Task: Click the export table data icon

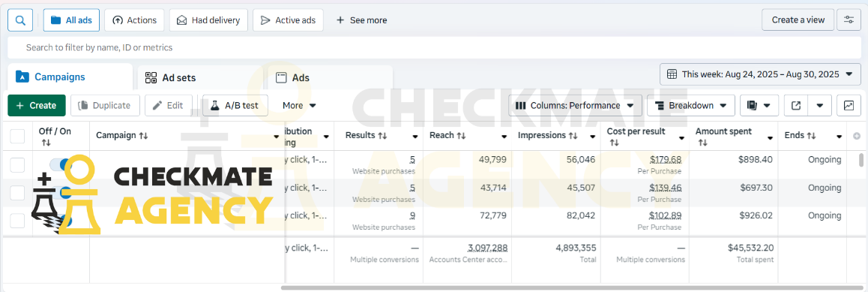Action: pyautogui.click(x=796, y=105)
